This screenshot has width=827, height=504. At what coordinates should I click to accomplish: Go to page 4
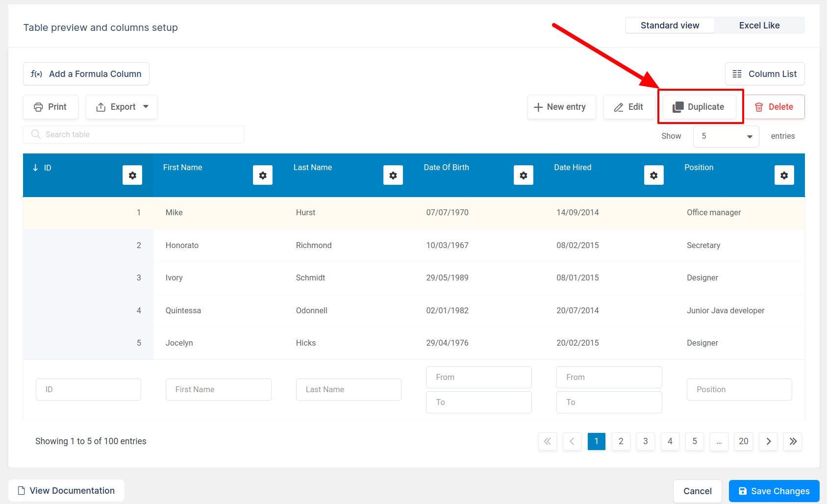(x=670, y=441)
